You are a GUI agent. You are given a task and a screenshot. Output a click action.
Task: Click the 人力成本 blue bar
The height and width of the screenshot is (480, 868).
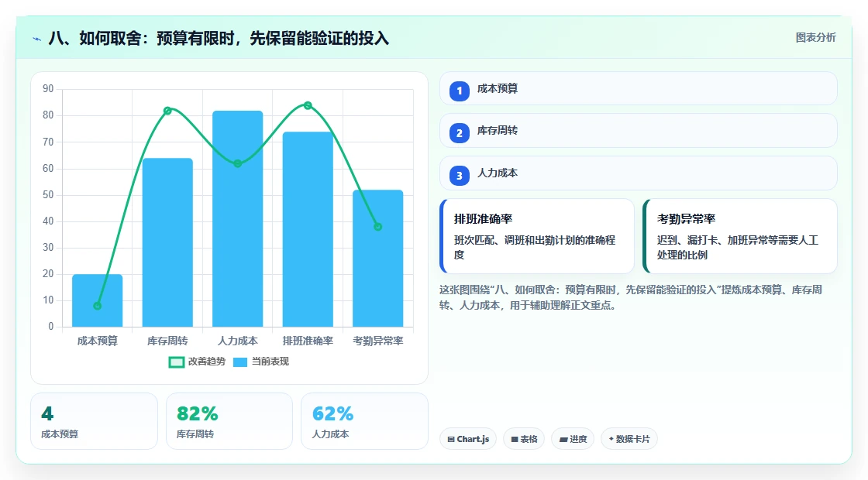[x=237, y=218]
